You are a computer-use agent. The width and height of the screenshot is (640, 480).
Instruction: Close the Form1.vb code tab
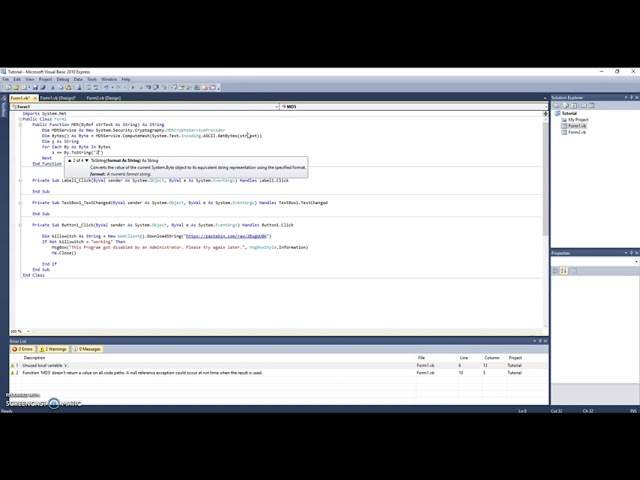[35, 98]
